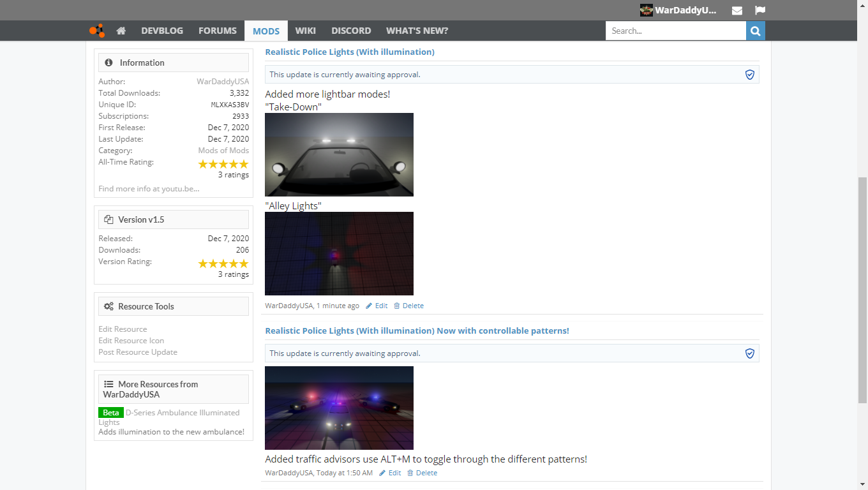Edit the update posted Today at 1:50 AM

[390, 473]
